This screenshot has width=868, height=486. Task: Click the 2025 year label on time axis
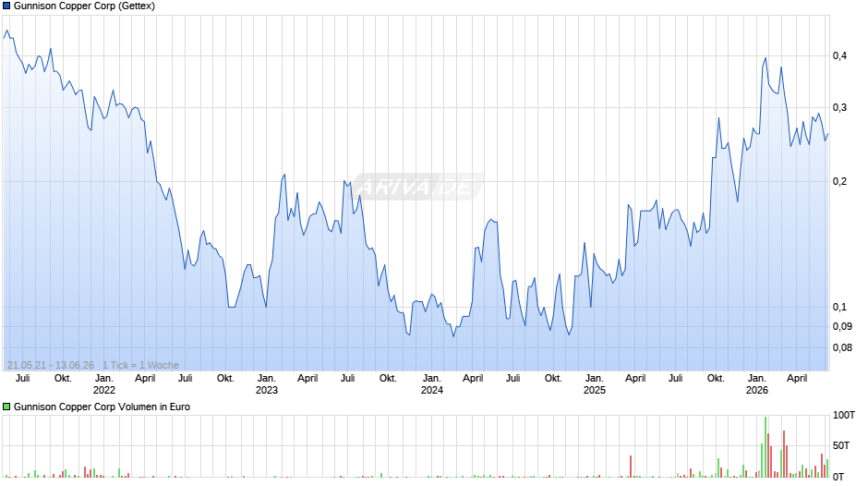click(x=595, y=390)
